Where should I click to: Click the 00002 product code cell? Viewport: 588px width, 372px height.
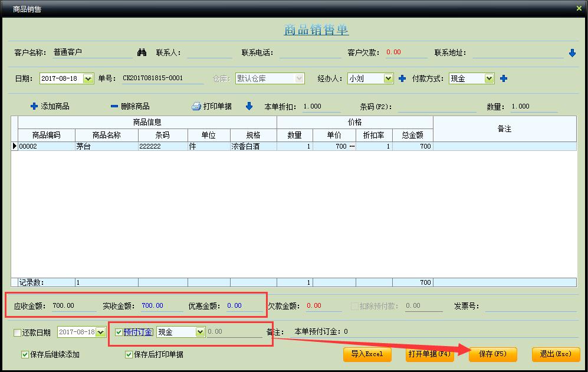tap(47, 146)
